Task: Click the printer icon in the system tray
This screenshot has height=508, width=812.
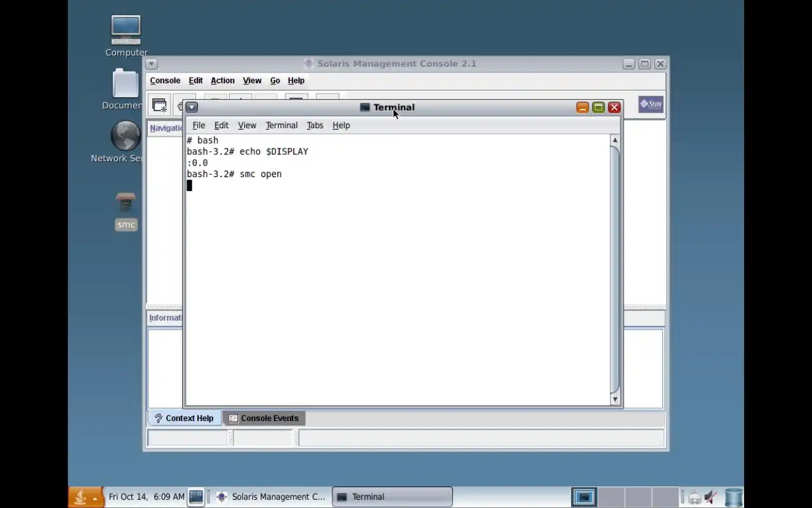Action: pos(695,498)
